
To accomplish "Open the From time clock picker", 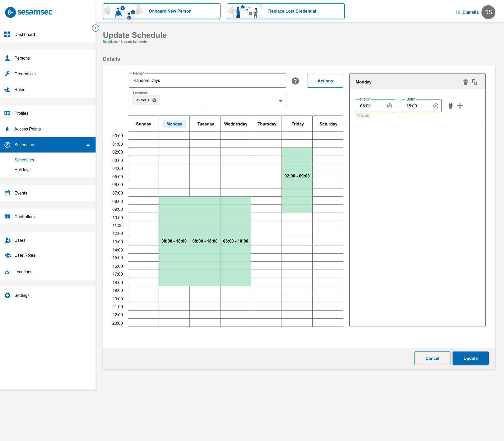I will [x=390, y=106].
